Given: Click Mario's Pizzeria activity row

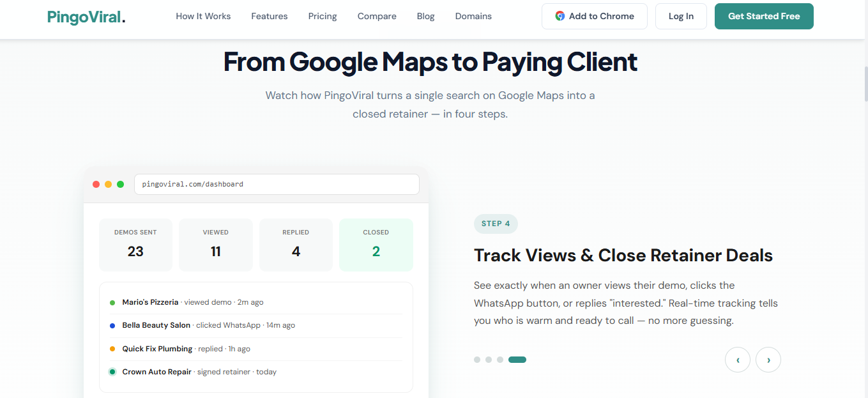Looking at the screenshot, I should click(x=256, y=302).
